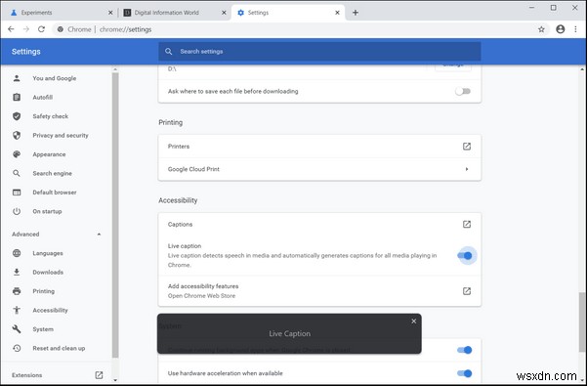588x386 pixels.
Task: Click the System wrench icon
Action: coord(17,329)
